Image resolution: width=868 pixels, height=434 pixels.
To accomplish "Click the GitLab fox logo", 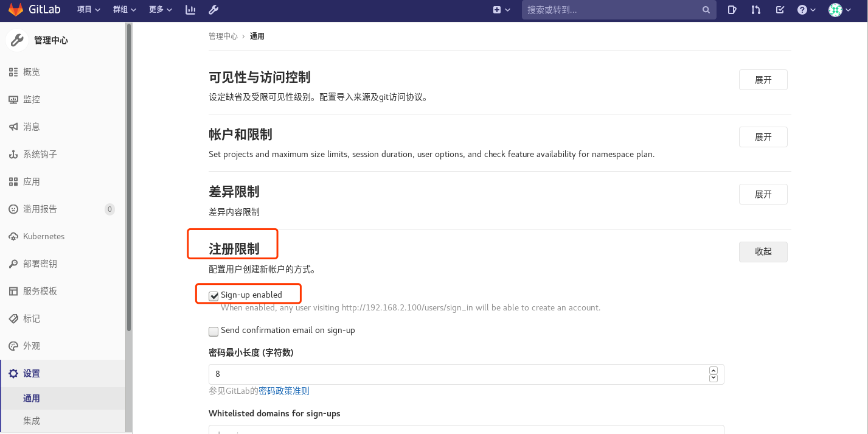I will (x=15, y=9).
